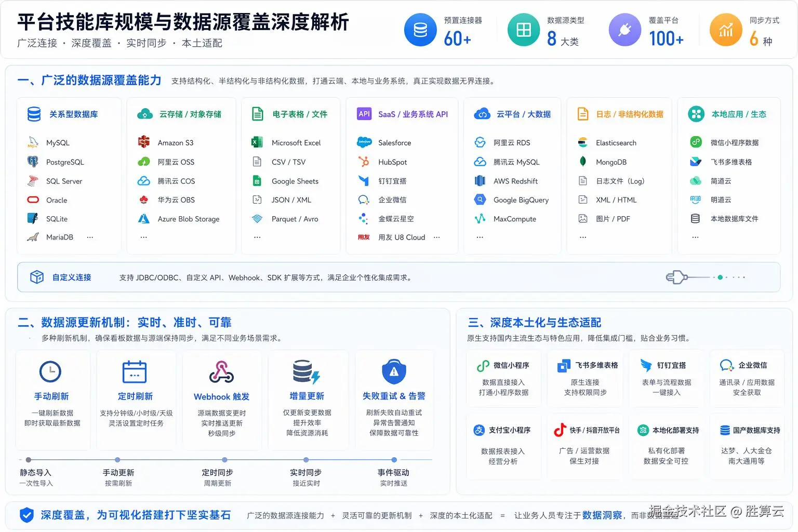
Task: Click the Webhook 触发 icon
Action: coord(221,371)
